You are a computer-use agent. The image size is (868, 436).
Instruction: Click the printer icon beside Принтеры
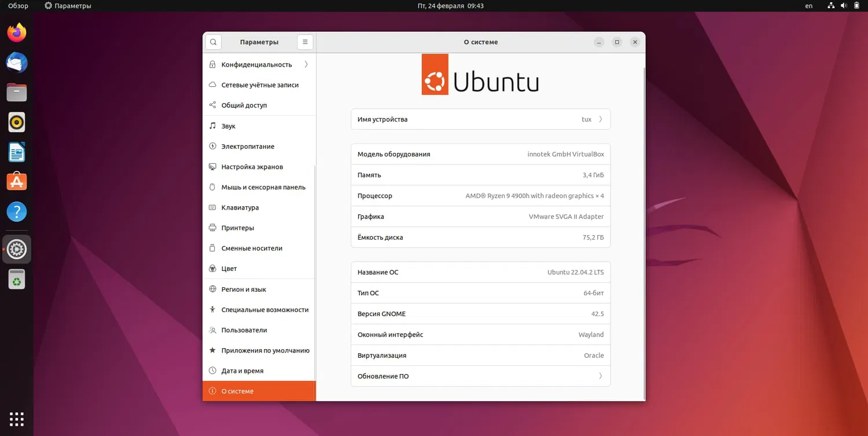212,228
